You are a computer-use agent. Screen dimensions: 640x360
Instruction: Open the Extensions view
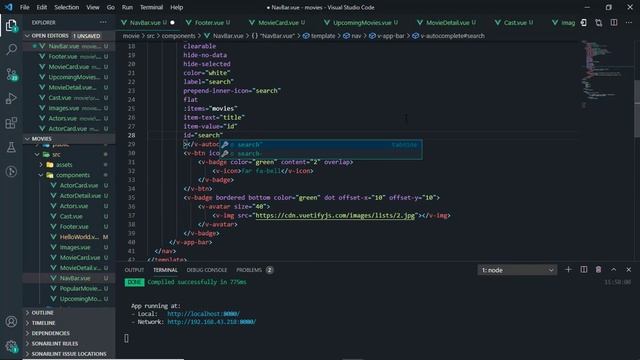pyautogui.click(x=11, y=123)
